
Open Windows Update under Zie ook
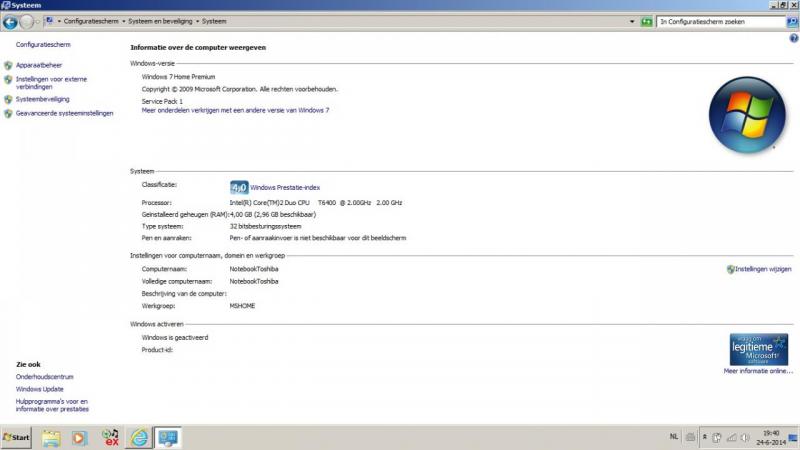(x=39, y=389)
